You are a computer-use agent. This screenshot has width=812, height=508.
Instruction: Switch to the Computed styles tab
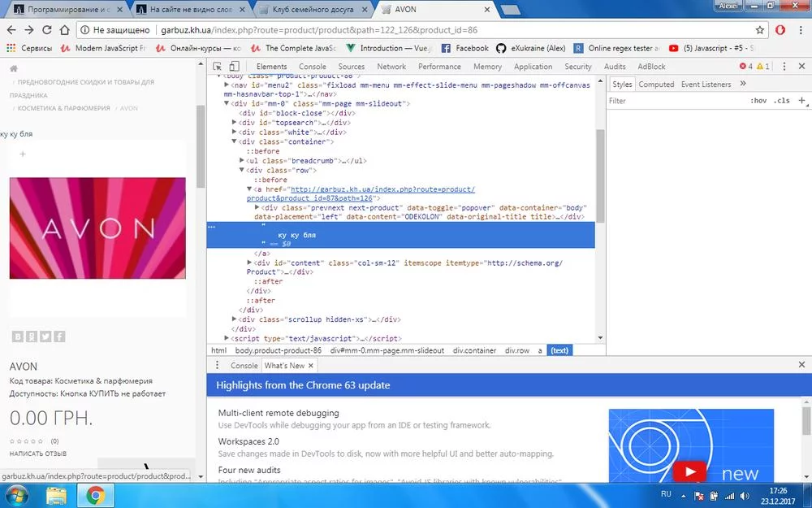(656, 84)
